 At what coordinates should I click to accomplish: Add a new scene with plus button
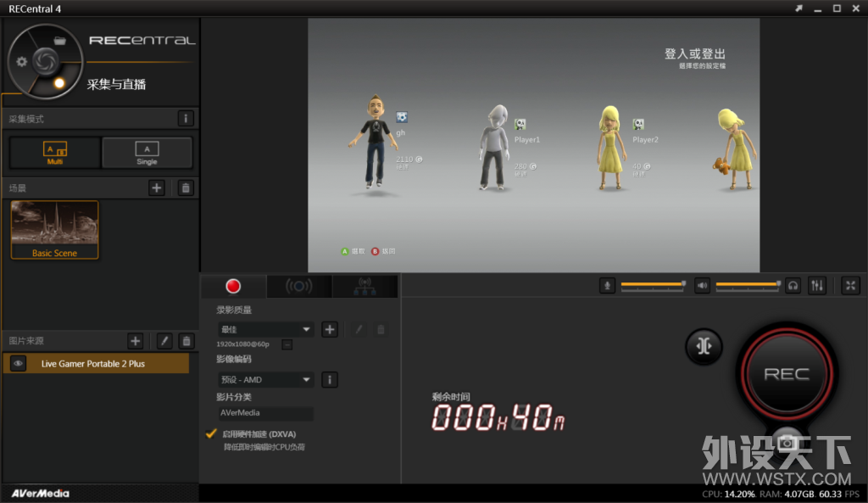click(157, 187)
